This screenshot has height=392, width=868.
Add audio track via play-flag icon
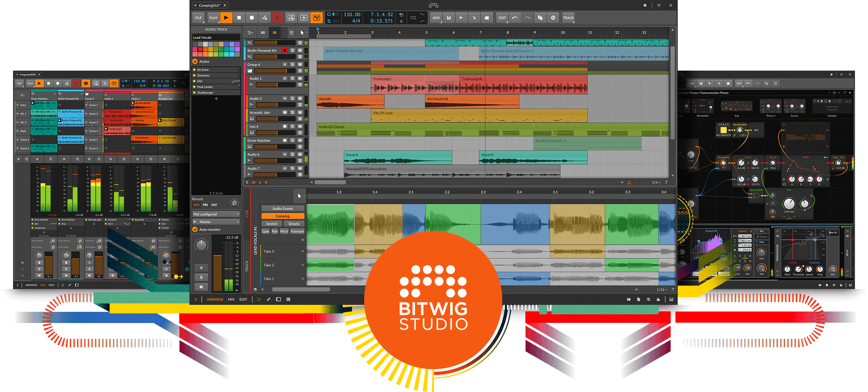click(461, 18)
